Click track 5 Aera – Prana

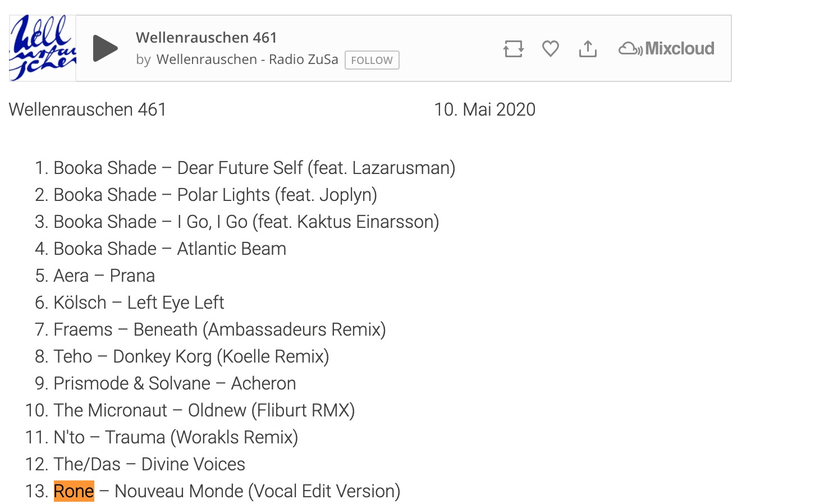[104, 276]
